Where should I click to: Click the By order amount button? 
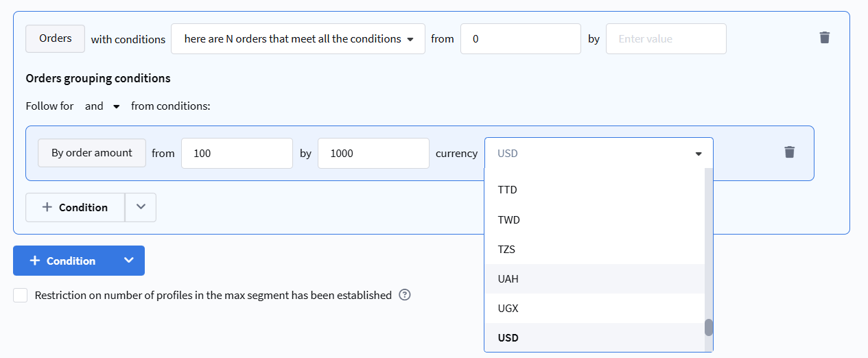tap(92, 153)
